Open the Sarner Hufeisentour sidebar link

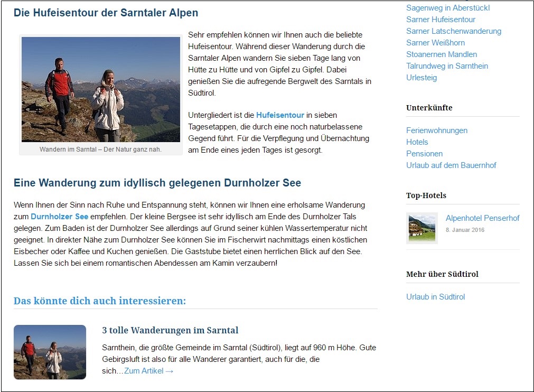pos(441,20)
